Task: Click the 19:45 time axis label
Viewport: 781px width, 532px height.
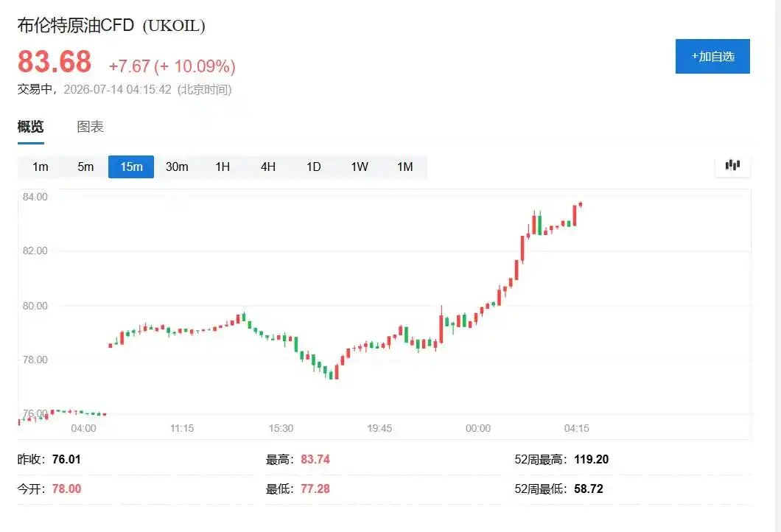Action: [379, 428]
